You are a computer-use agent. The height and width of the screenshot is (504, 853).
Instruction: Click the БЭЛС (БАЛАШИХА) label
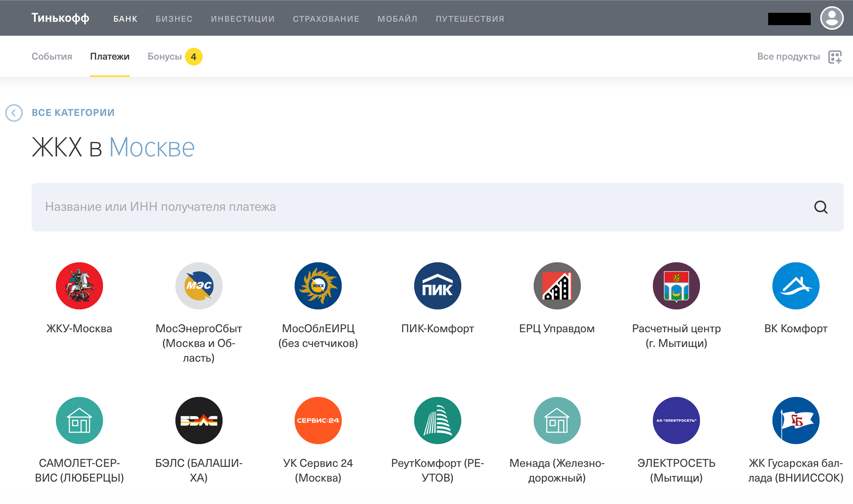(199, 470)
